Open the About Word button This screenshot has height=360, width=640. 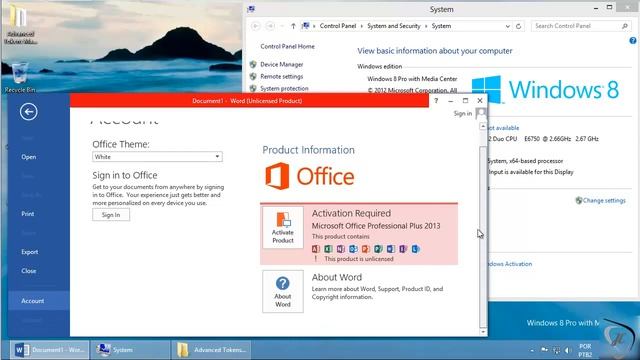pos(283,291)
